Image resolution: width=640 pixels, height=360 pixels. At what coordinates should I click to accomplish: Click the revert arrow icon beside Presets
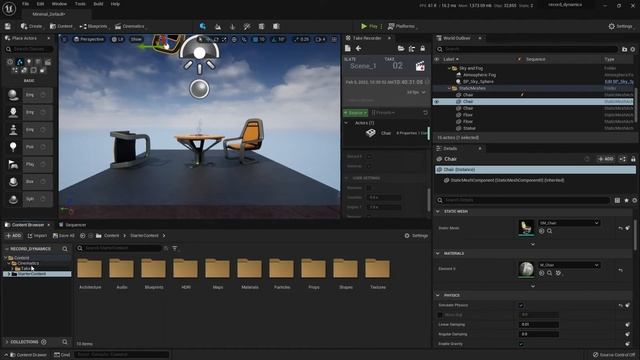point(425,113)
